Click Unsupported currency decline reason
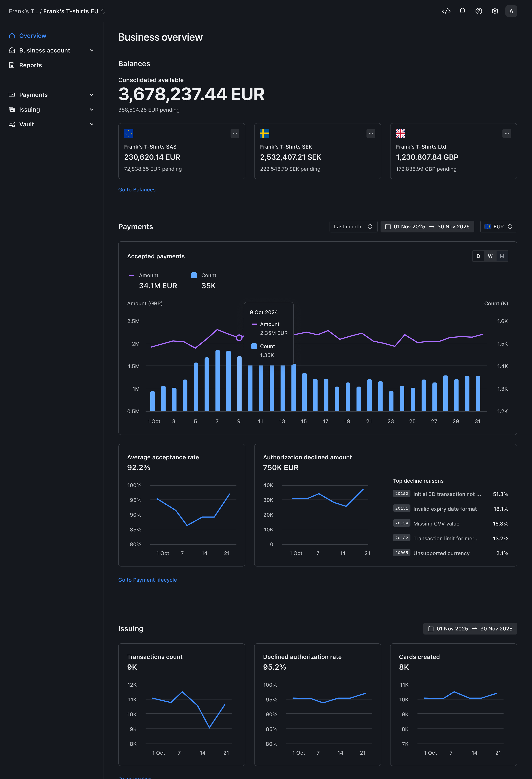 (441, 553)
